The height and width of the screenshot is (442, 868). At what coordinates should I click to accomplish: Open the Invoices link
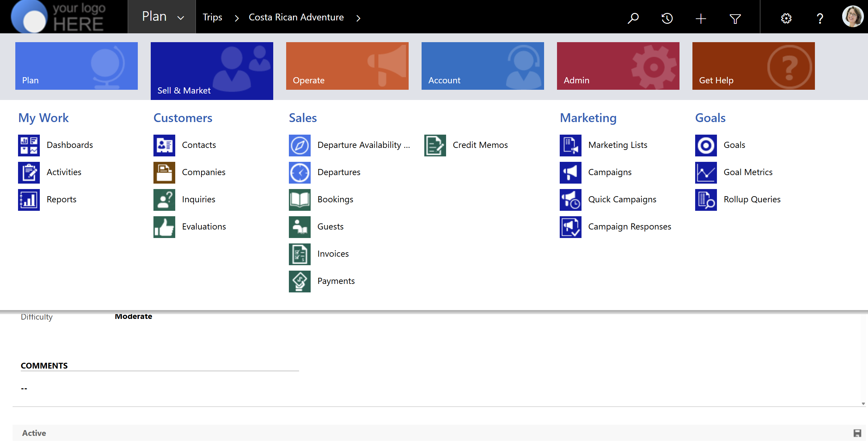[x=333, y=254]
